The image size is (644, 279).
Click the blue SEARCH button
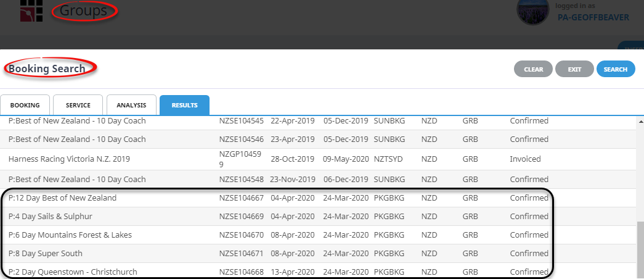pyautogui.click(x=616, y=69)
